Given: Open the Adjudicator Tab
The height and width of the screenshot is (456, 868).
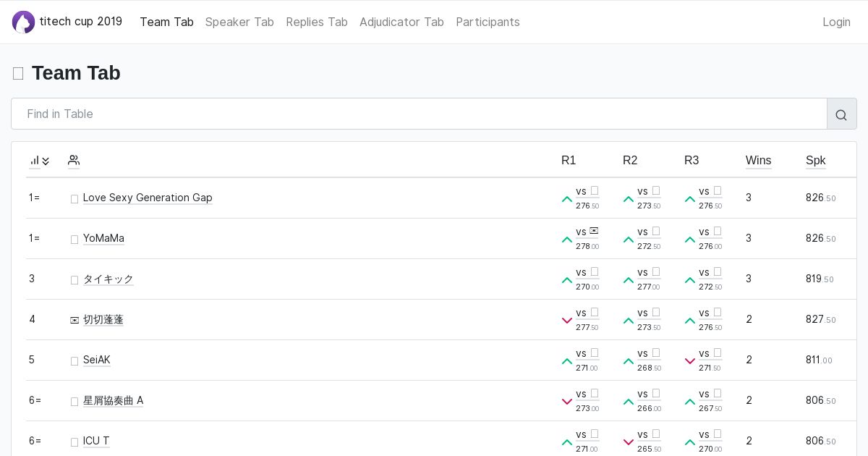Looking at the screenshot, I should click(x=401, y=22).
